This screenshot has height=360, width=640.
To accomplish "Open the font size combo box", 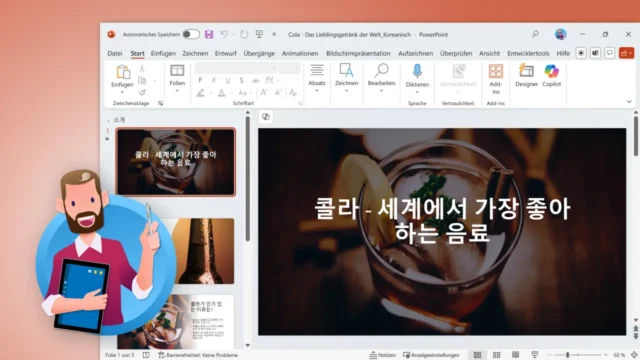I will [289, 68].
